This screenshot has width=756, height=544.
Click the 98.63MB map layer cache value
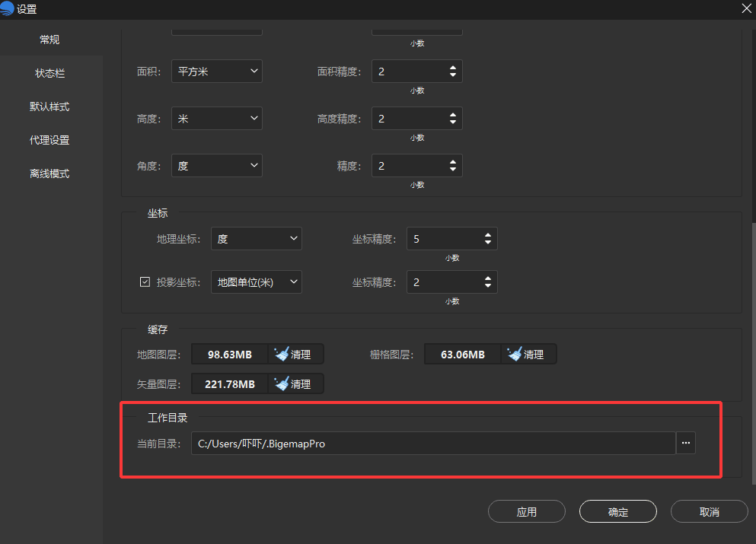coord(229,355)
